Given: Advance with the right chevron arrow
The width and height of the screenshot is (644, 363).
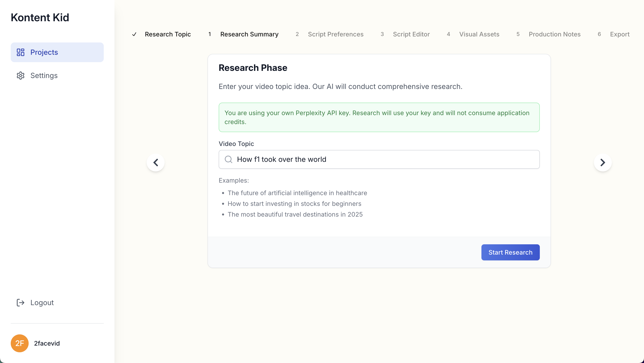Looking at the screenshot, I should [602, 163].
